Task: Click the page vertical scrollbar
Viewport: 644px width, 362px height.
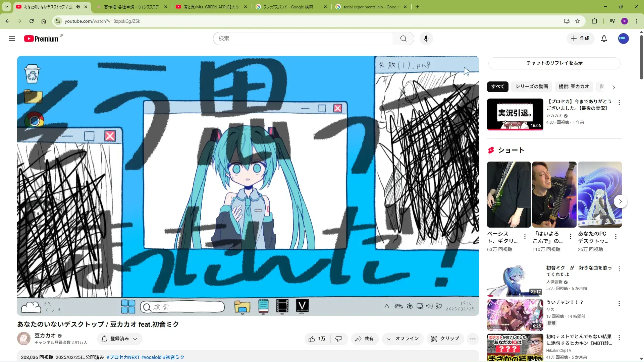Action: 641,57
